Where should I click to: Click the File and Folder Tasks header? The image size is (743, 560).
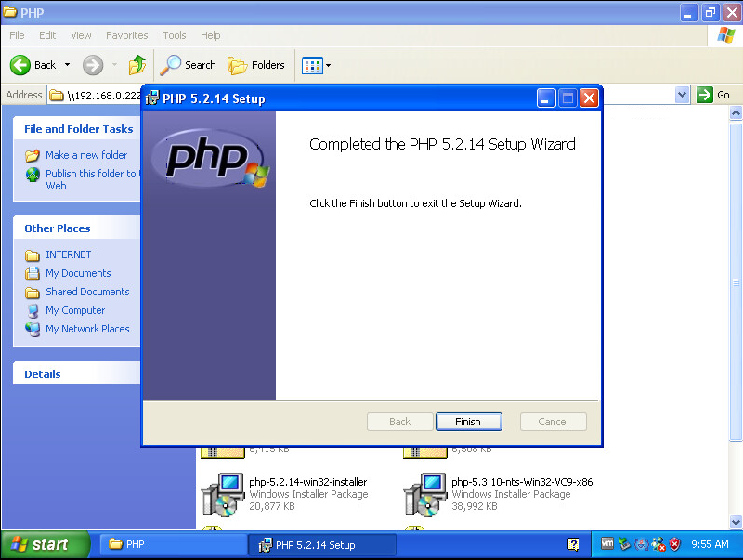point(77,128)
